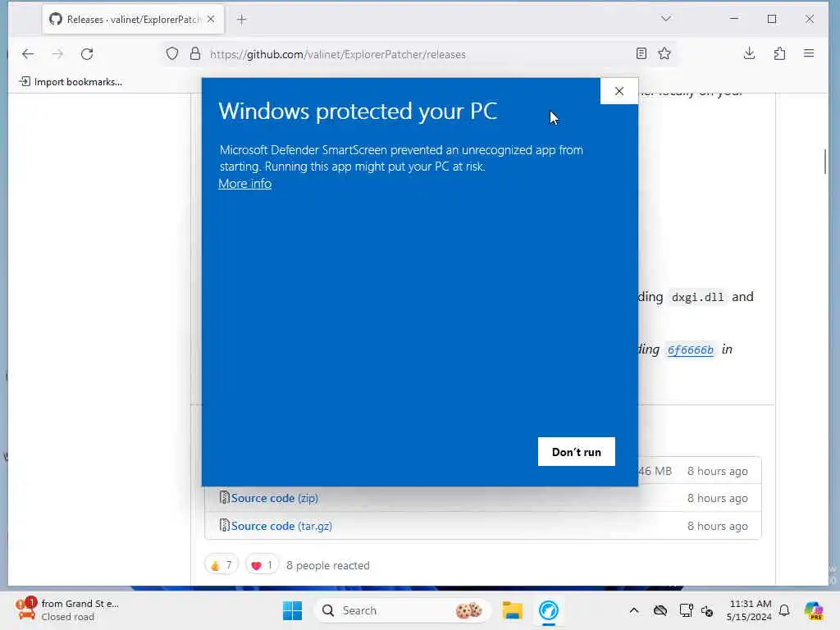The width and height of the screenshot is (840, 630).
Task: Reload the current page
Action: (x=87, y=53)
